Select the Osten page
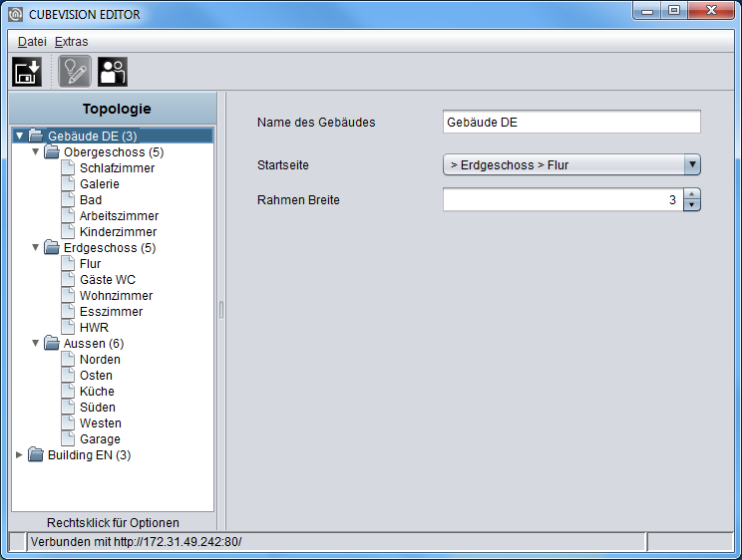 pos(96,375)
